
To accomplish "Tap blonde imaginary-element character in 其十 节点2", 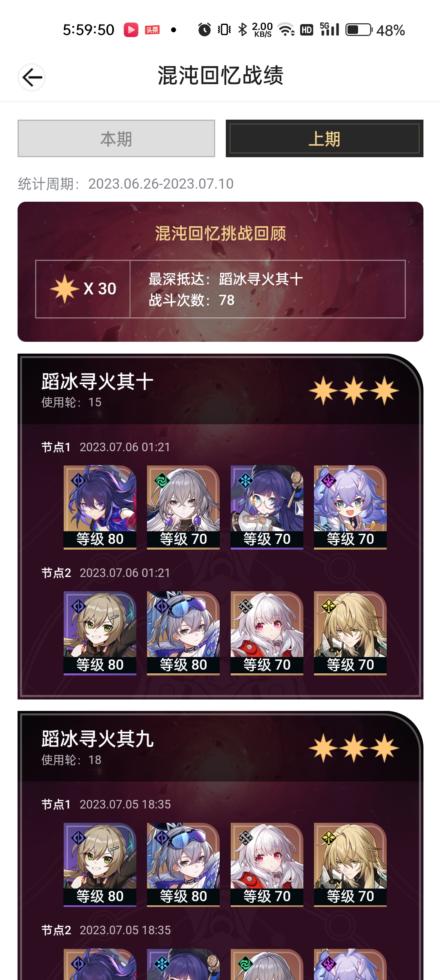I will pos(350,633).
